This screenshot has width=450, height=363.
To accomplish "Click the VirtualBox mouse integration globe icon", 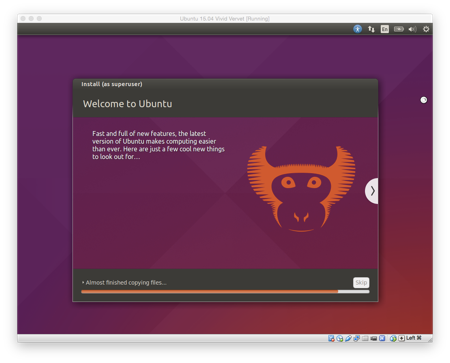I will click(x=393, y=338).
